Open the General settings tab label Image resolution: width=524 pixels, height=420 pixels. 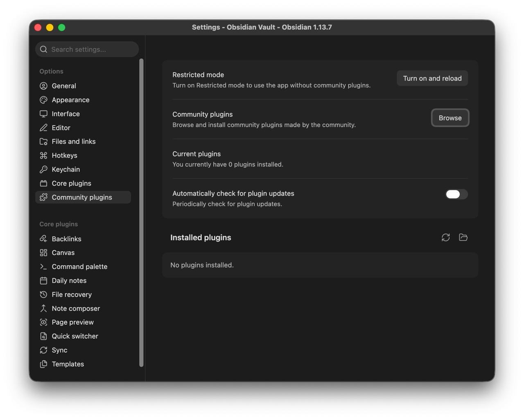click(64, 86)
